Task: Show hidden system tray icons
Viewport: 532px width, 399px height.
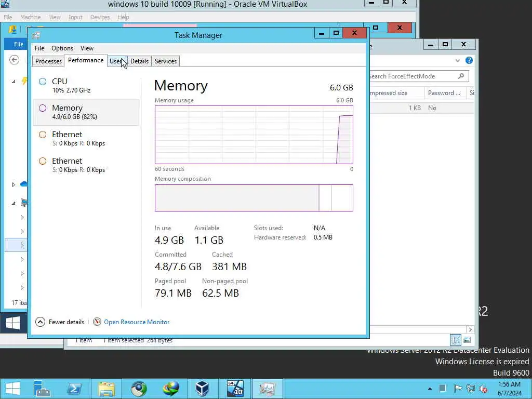Action: click(x=430, y=389)
